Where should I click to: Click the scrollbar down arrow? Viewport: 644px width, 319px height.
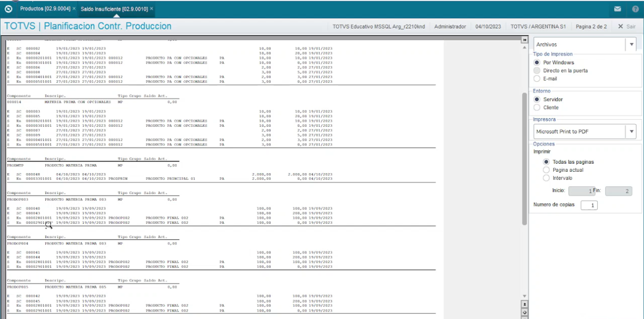[524, 296]
